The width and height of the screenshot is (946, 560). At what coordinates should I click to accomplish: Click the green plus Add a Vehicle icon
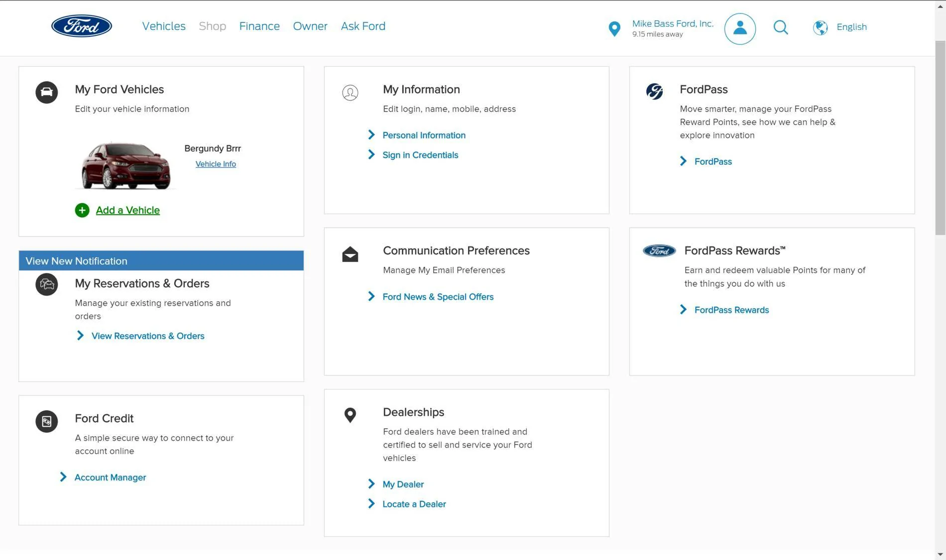82,210
